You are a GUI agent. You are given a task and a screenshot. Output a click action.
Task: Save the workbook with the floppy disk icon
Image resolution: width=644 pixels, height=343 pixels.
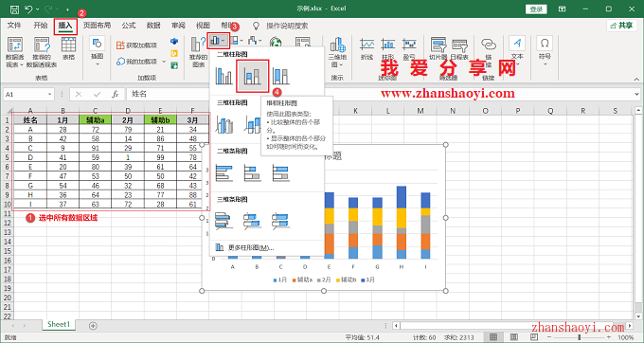point(14,9)
